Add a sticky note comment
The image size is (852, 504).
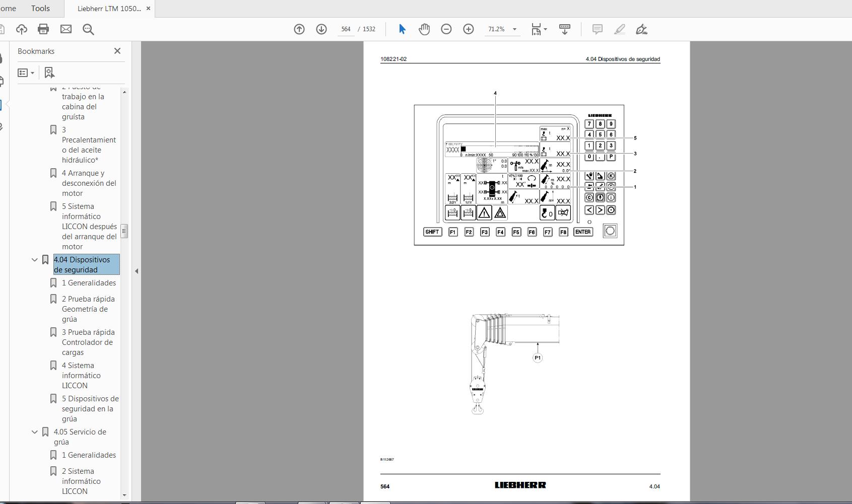coord(597,29)
